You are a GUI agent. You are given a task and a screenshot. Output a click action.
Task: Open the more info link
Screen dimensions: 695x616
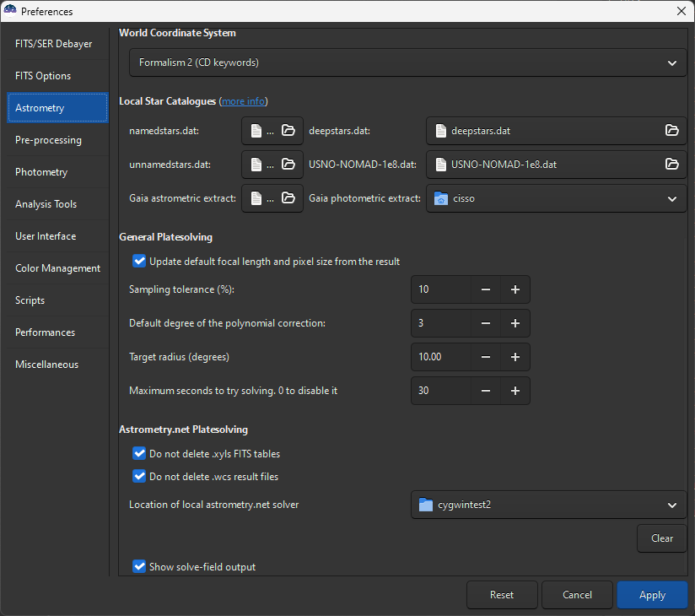[x=243, y=101]
